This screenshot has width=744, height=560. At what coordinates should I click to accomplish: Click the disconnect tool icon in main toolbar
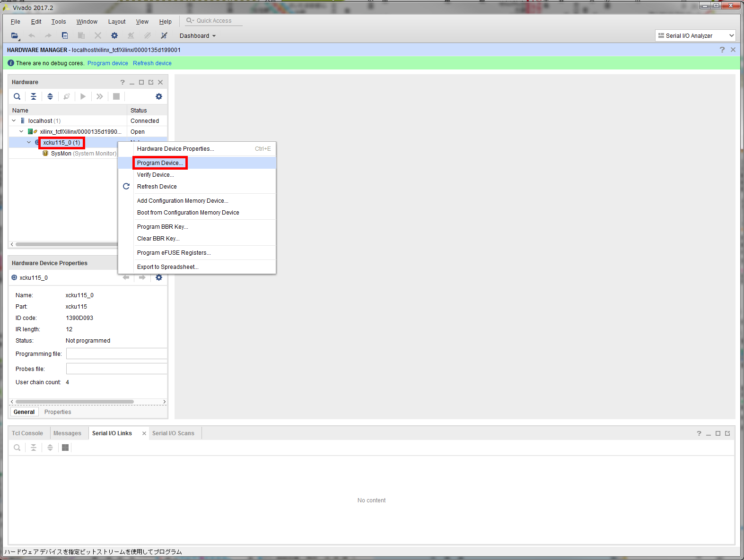[x=164, y=35]
